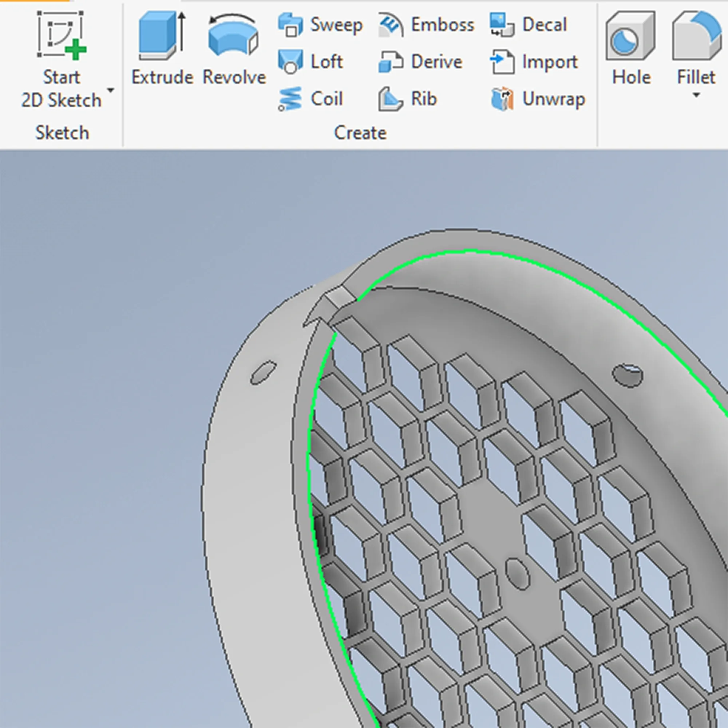Open the Start 2D Sketch dropdown arrow
Screen dimensions: 728x728
(110, 90)
